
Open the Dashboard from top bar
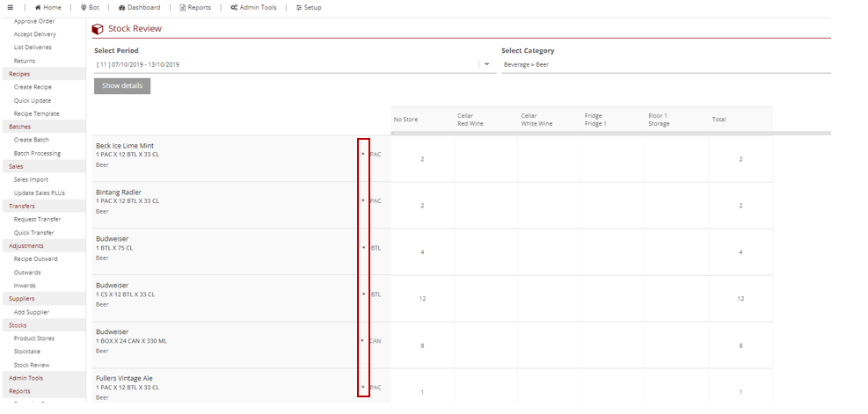tap(139, 7)
